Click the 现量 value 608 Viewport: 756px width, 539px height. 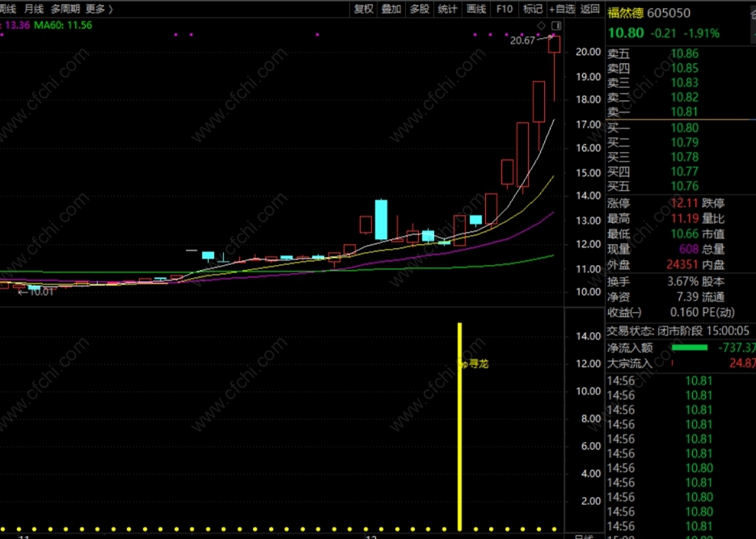(x=689, y=249)
